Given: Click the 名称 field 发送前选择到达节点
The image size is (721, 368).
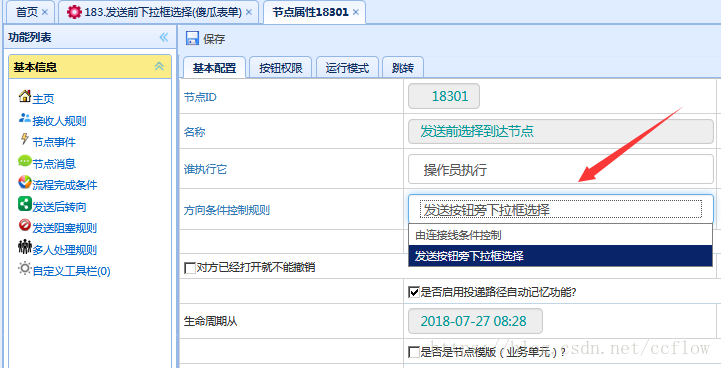Looking at the screenshot, I should point(561,131).
